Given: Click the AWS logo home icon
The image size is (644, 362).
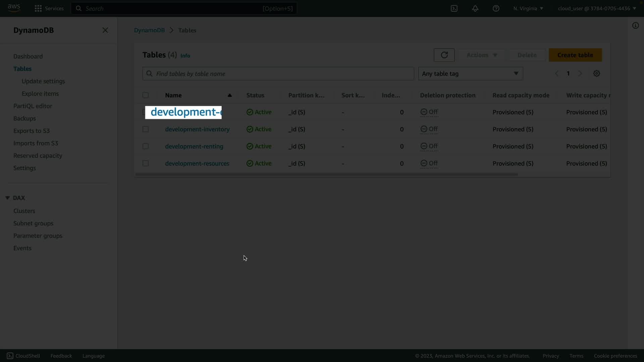Looking at the screenshot, I should (x=14, y=8).
